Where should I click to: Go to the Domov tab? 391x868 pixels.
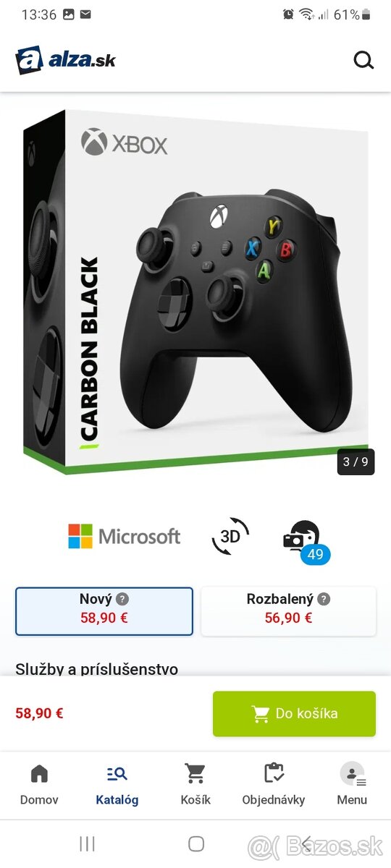point(39,785)
